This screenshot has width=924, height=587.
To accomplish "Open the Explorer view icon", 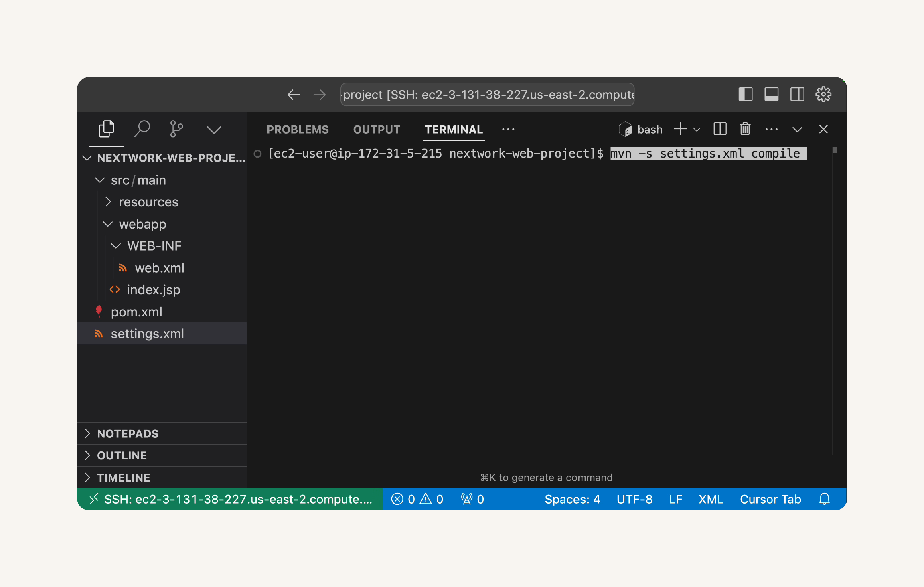I will click(107, 129).
